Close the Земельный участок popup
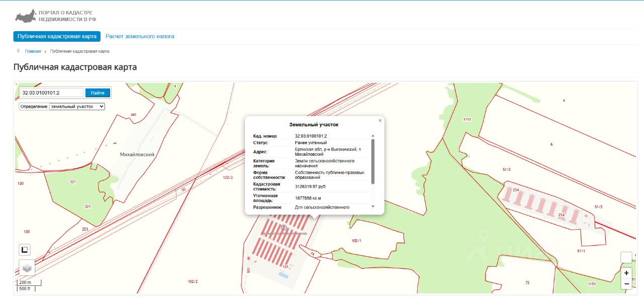The image size is (644, 300). pyautogui.click(x=380, y=121)
